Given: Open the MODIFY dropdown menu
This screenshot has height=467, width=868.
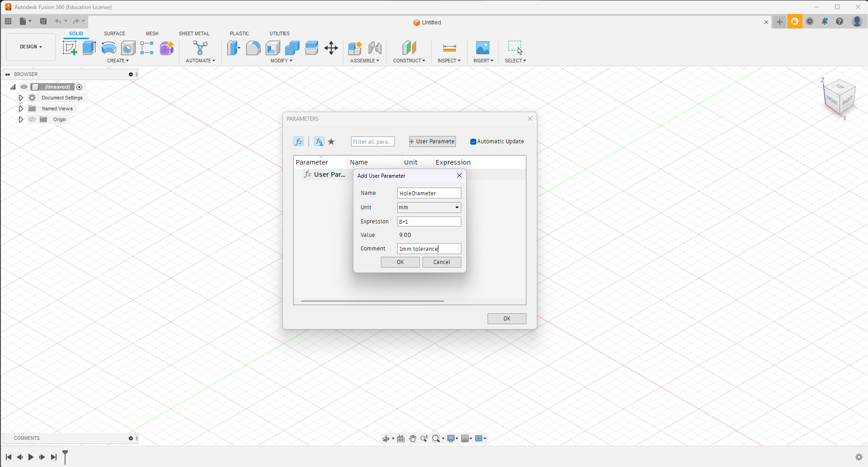Looking at the screenshot, I should click(282, 61).
